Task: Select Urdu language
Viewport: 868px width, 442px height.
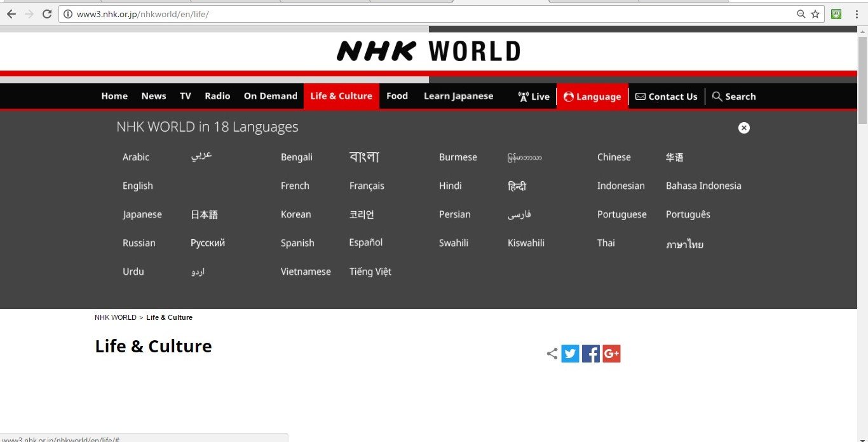Action: [133, 272]
